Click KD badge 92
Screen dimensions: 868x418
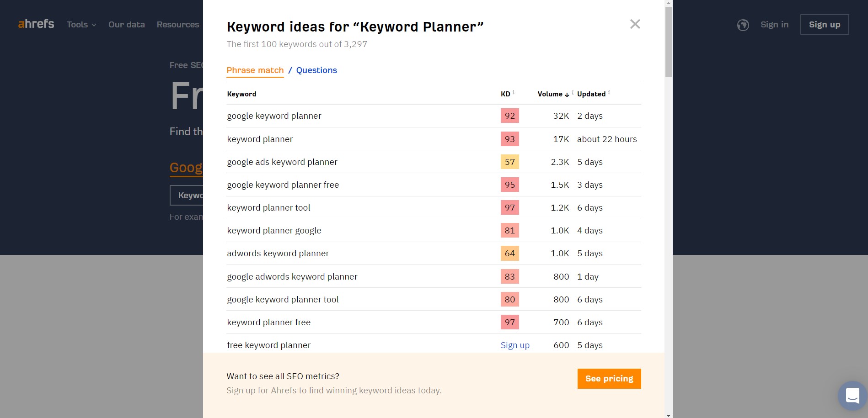510,116
